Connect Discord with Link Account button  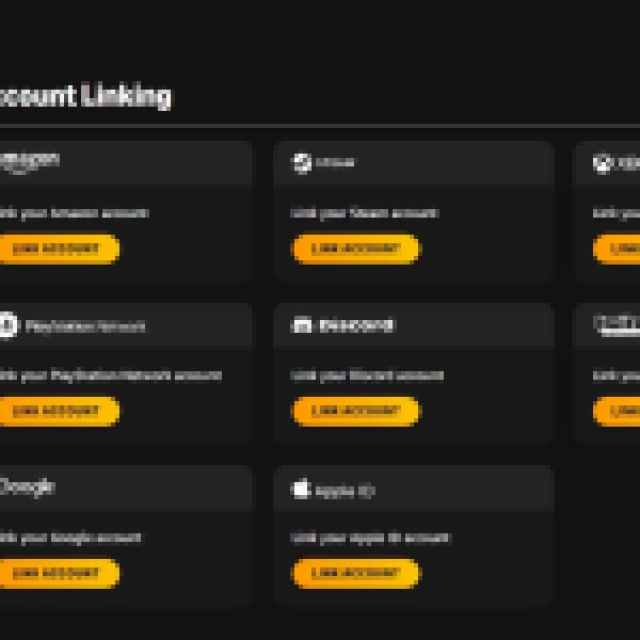[x=355, y=411]
